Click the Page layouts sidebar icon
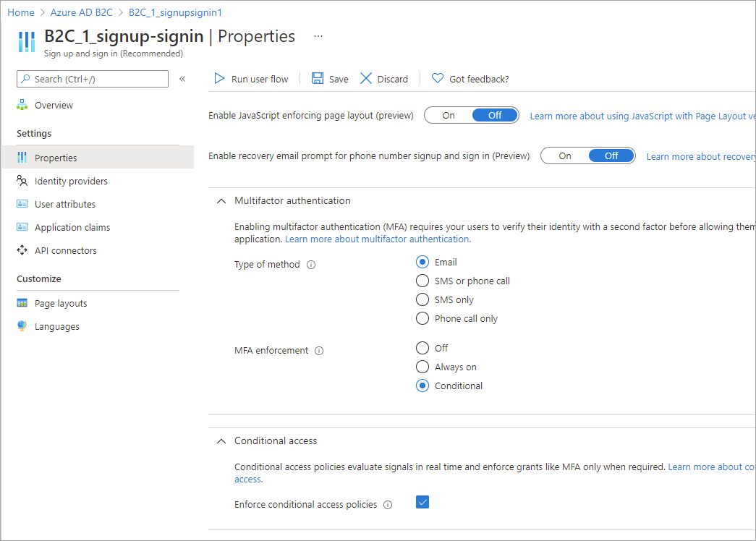Viewport: 756px width, 541px height. click(x=22, y=302)
